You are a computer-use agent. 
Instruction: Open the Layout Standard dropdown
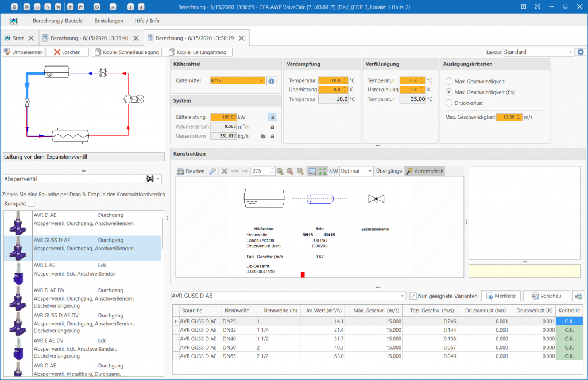pyautogui.click(x=570, y=52)
